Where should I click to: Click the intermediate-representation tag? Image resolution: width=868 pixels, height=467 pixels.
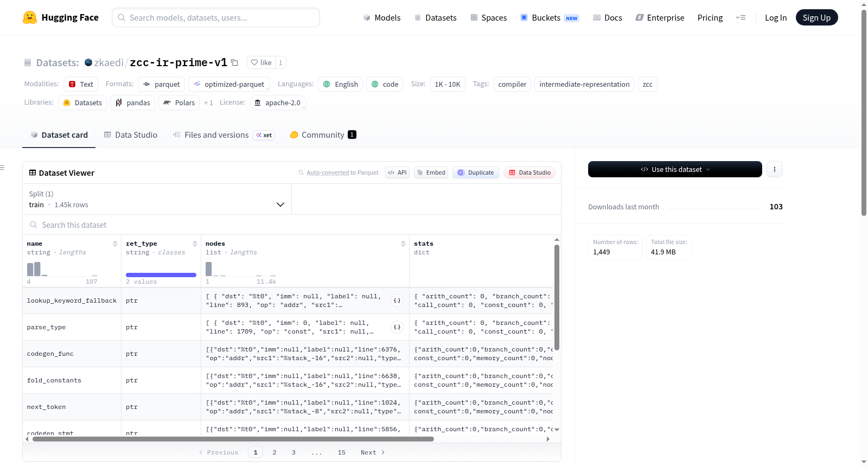584,84
